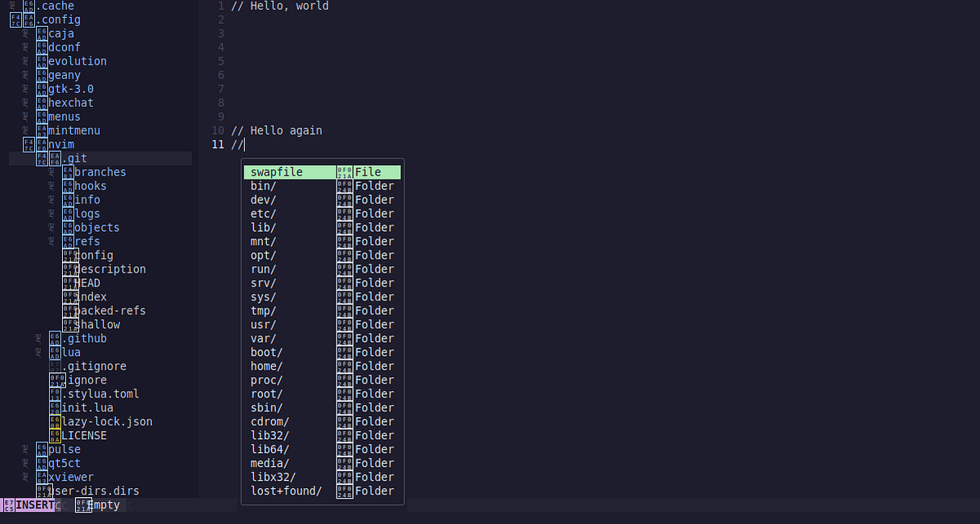Screen dimensions: 980x524
Task: Click the folder icon beside nvim
Action: pyautogui.click(x=40, y=144)
